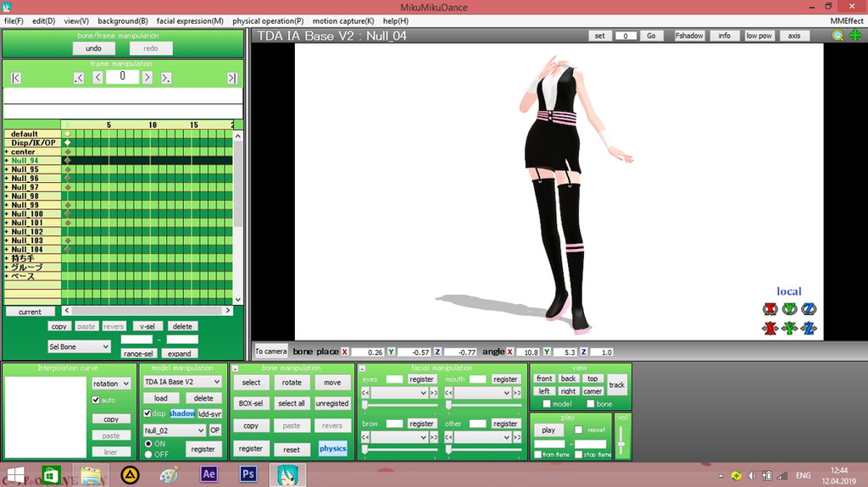This screenshot has width=868, height=487.
Task: Click the magnifier zoom view icon
Action: pyautogui.click(x=837, y=36)
